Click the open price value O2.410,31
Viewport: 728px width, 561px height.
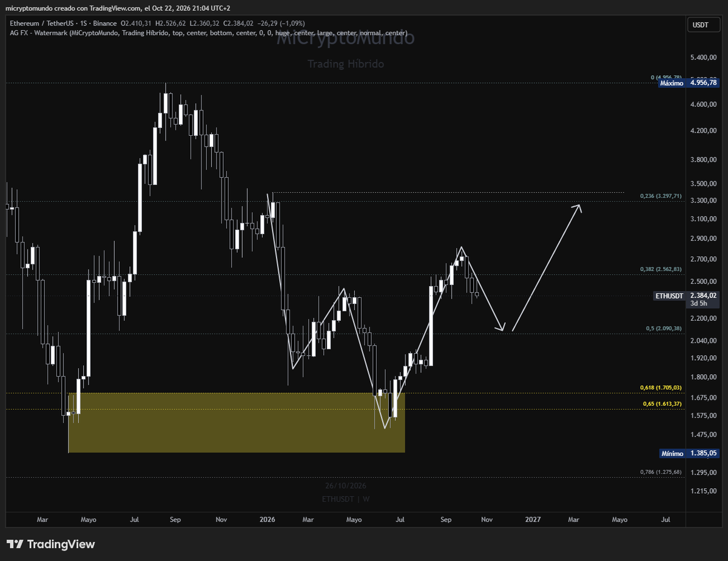[137, 23]
